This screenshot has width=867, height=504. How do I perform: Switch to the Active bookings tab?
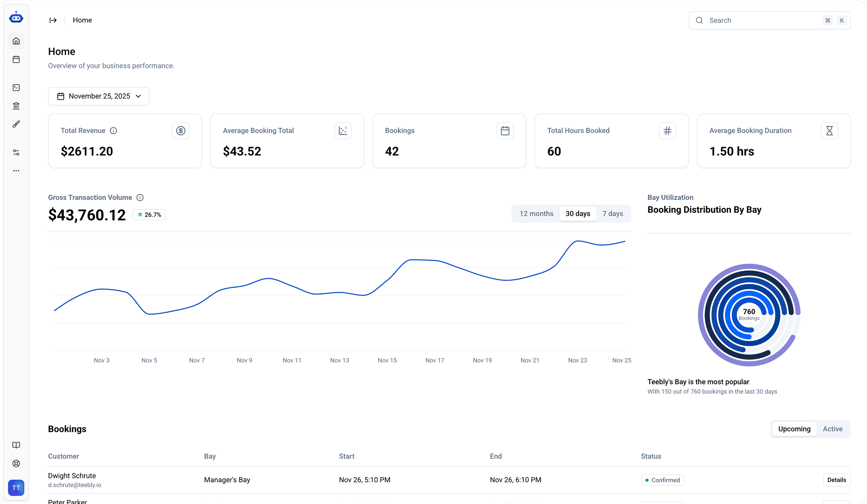[x=832, y=429]
